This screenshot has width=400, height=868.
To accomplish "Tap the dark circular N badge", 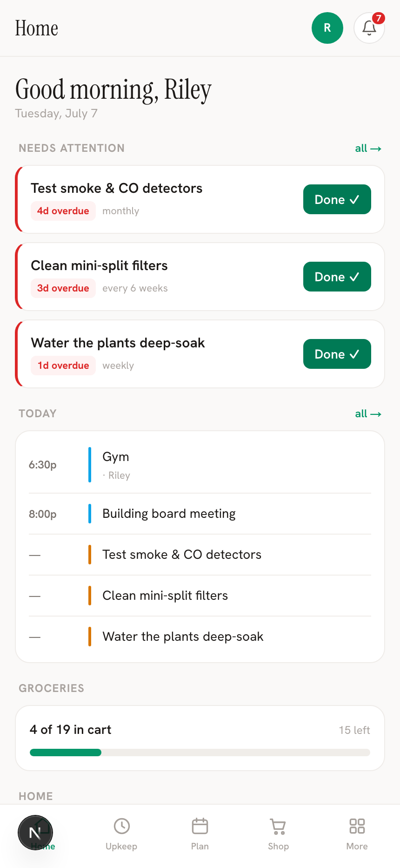I will tap(35, 833).
